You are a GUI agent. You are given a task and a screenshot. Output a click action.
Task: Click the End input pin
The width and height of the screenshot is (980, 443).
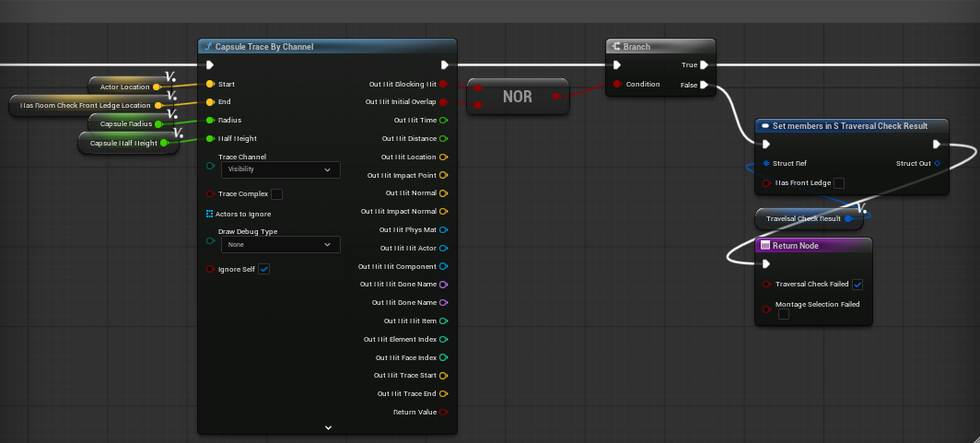tap(210, 102)
